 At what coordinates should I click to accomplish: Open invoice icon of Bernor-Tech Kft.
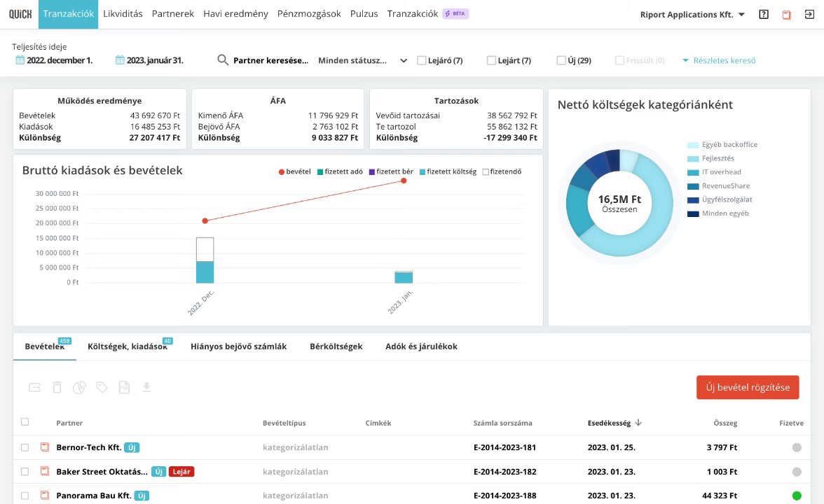45,447
